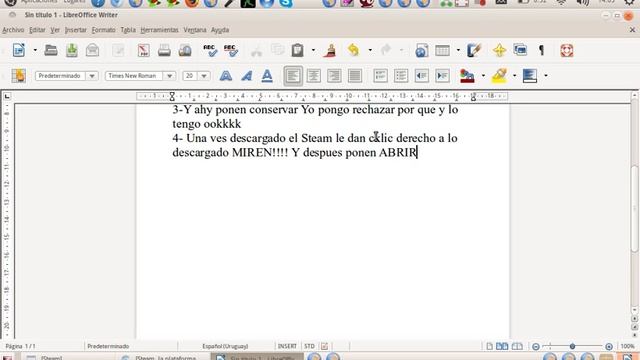This screenshot has width=640, height=360.
Task: Select Align Left
Action: click(293, 76)
